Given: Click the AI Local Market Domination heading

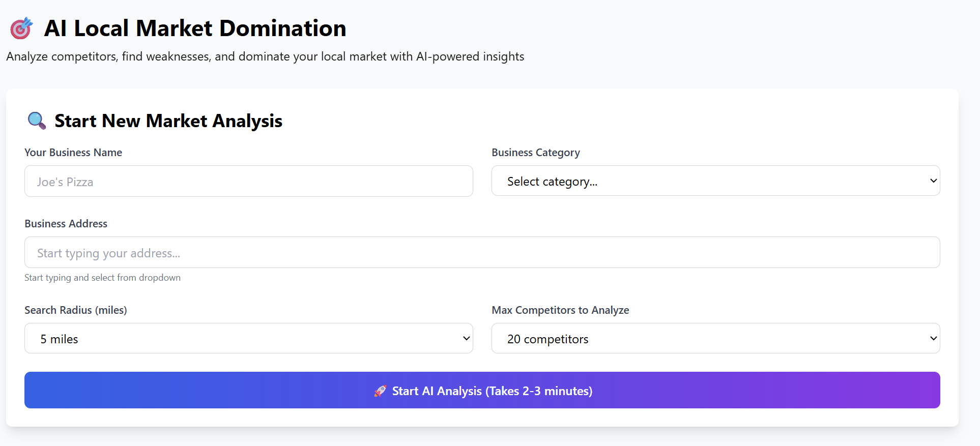Looking at the screenshot, I should (195, 28).
